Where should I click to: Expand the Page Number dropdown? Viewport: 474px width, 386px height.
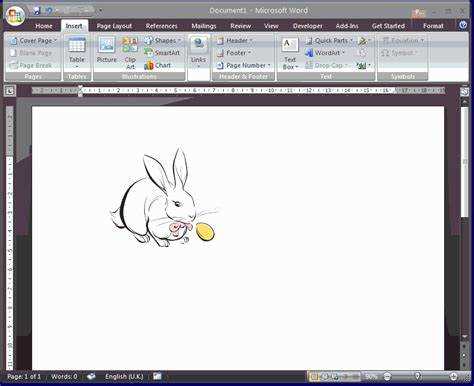pos(243,65)
